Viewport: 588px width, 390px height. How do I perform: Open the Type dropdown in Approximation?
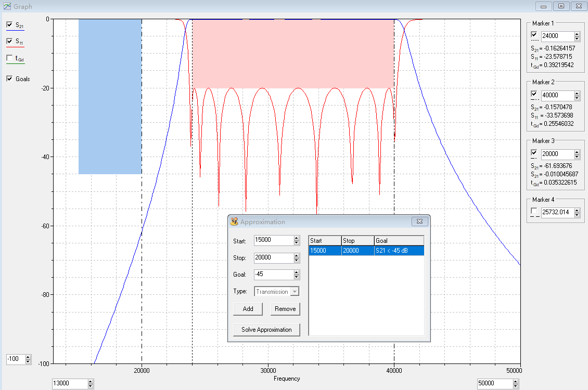pyautogui.click(x=295, y=292)
